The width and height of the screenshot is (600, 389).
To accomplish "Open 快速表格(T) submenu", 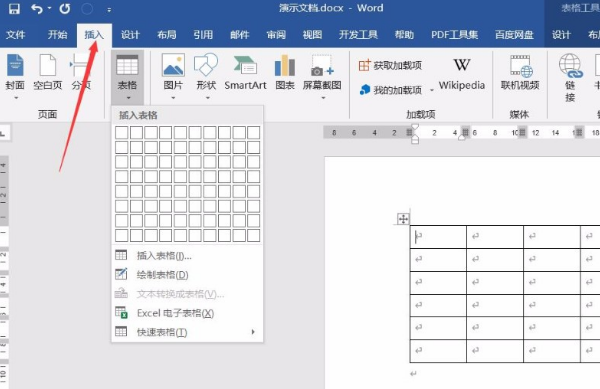I will pos(187,332).
